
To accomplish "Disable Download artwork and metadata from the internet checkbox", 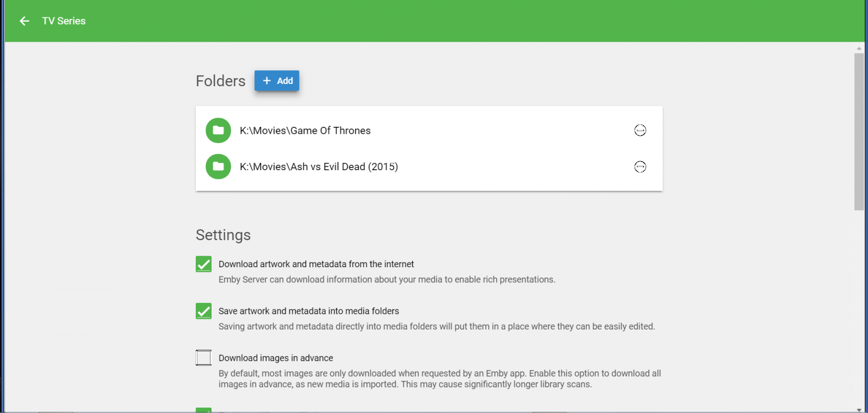I will click(203, 264).
